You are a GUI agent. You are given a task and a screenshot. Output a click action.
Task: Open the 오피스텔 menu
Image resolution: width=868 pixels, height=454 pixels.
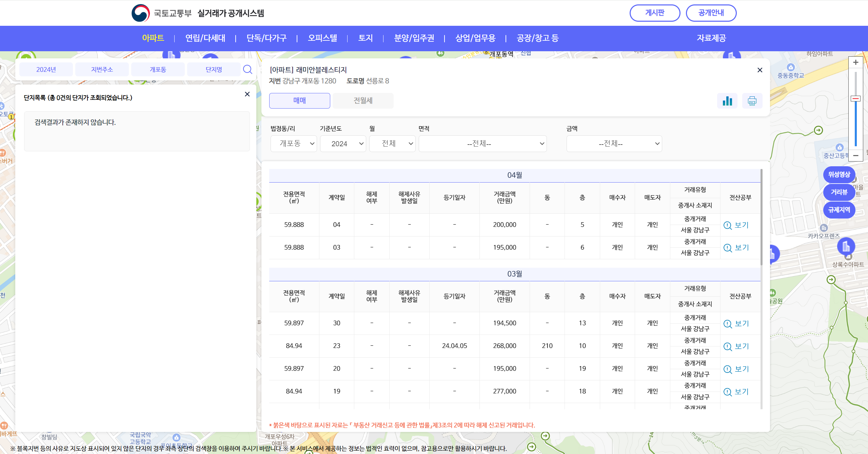[322, 38]
